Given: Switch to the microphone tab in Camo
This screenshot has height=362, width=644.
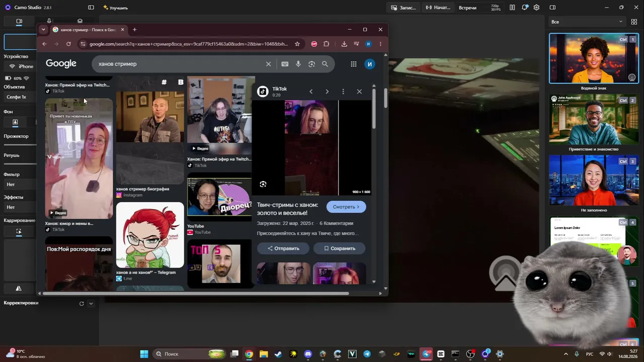Looking at the screenshot, I should pyautogui.click(x=49, y=21).
